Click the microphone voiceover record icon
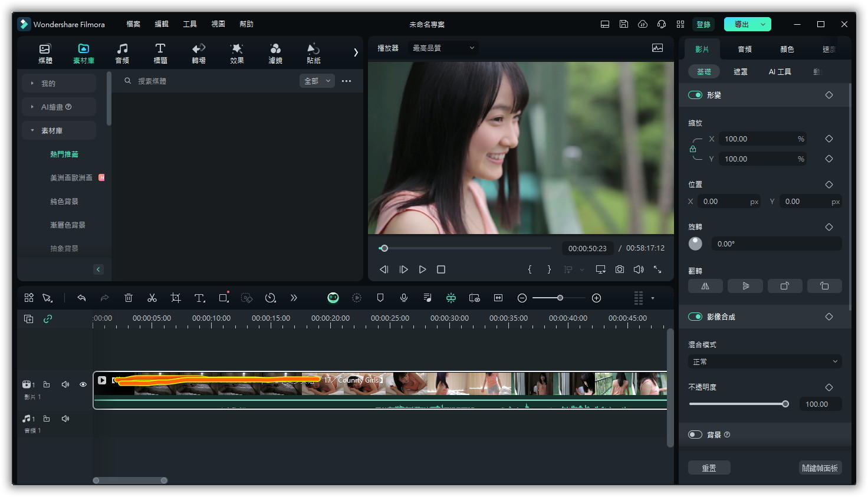Viewport: 868px width, 497px height. click(404, 298)
